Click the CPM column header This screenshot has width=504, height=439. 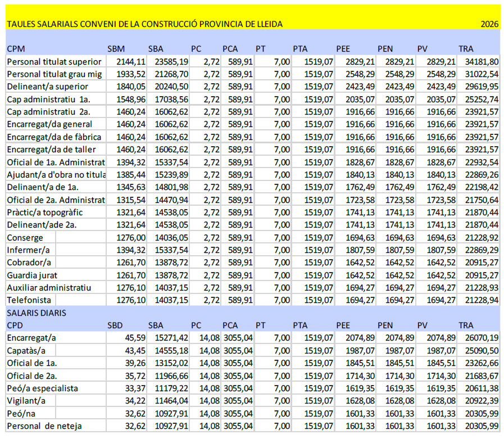click(16, 49)
